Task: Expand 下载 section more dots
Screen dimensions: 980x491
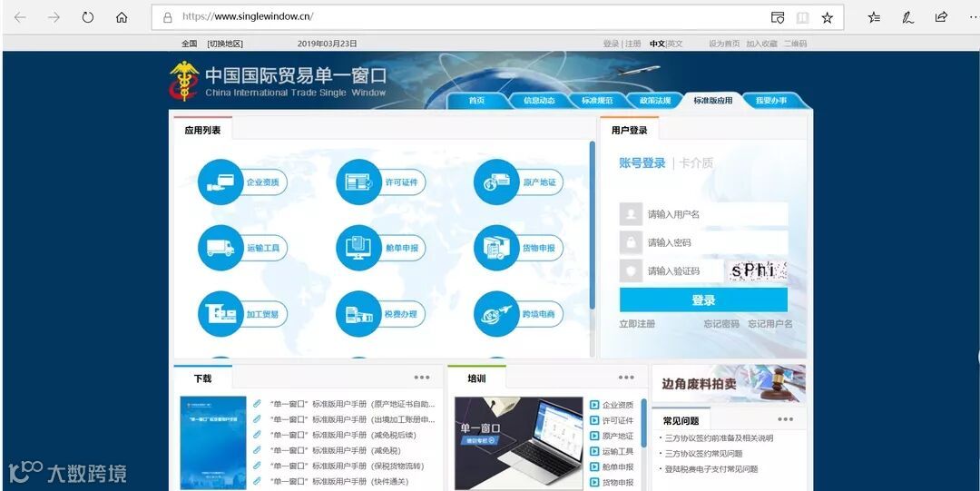Action: (x=422, y=378)
